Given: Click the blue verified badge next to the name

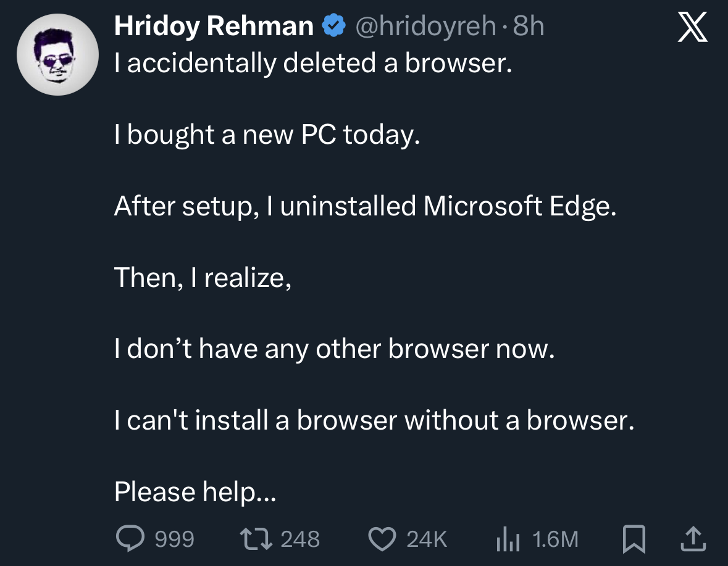Looking at the screenshot, I should tap(333, 25).
